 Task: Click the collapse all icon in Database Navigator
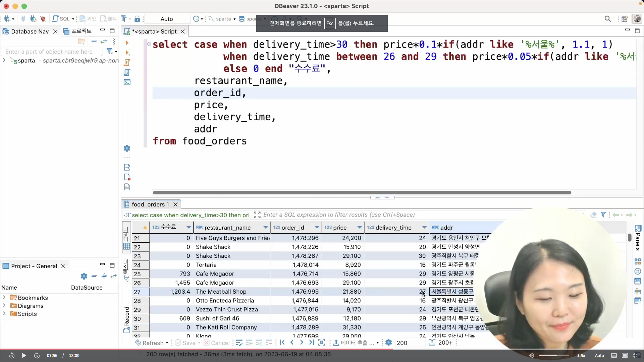(x=94, y=42)
